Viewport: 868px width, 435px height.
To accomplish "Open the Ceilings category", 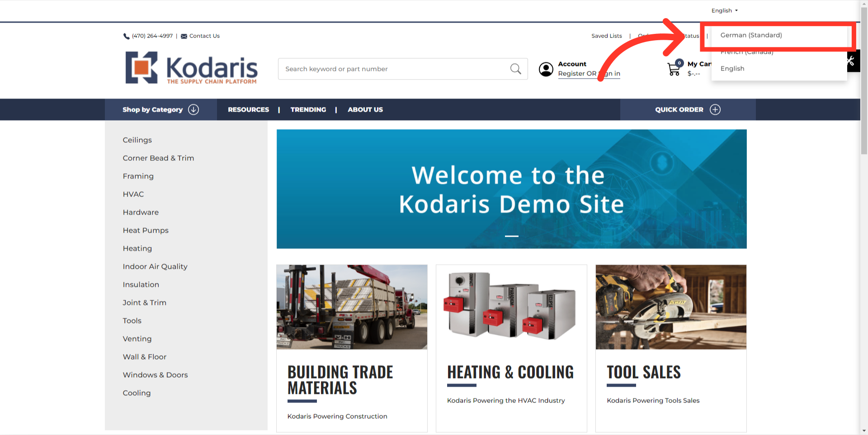I will pyautogui.click(x=137, y=140).
